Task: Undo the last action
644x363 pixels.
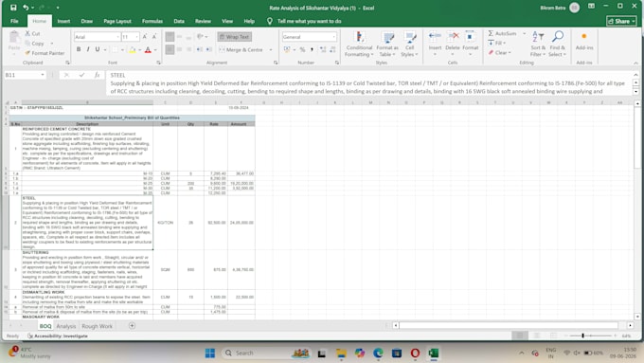Action: coord(26,8)
